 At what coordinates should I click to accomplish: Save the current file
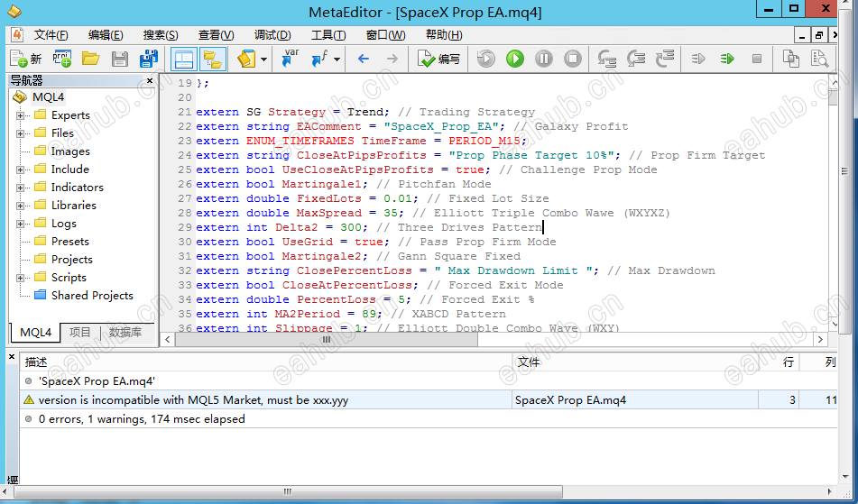click(120, 59)
